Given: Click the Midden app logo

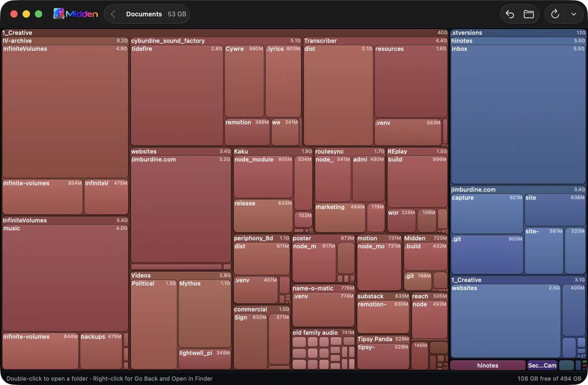Looking at the screenshot, I should click(x=76, y=14).
